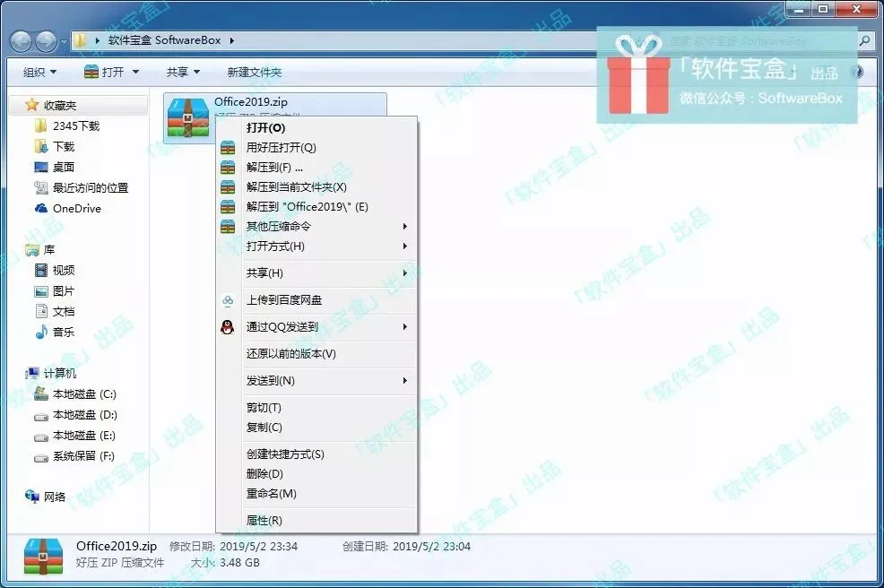Expand the 其他压缩命令 submenu arrow
This screenshot has width=884, height=588.
click(x=404, y=227)
